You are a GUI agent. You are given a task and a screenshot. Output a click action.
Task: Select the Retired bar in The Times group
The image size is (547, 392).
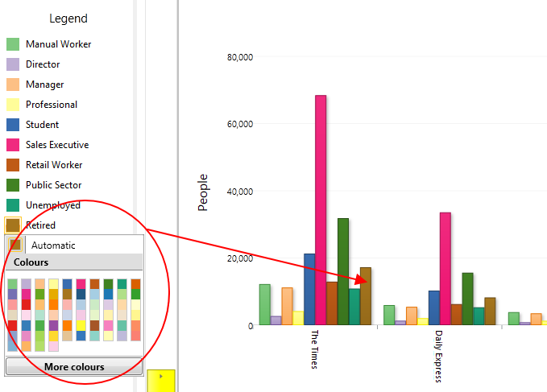click(366, 296)
